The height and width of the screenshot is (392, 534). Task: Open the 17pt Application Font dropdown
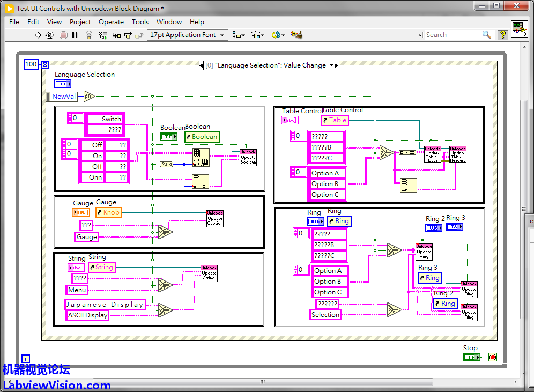tap(187, 35)
